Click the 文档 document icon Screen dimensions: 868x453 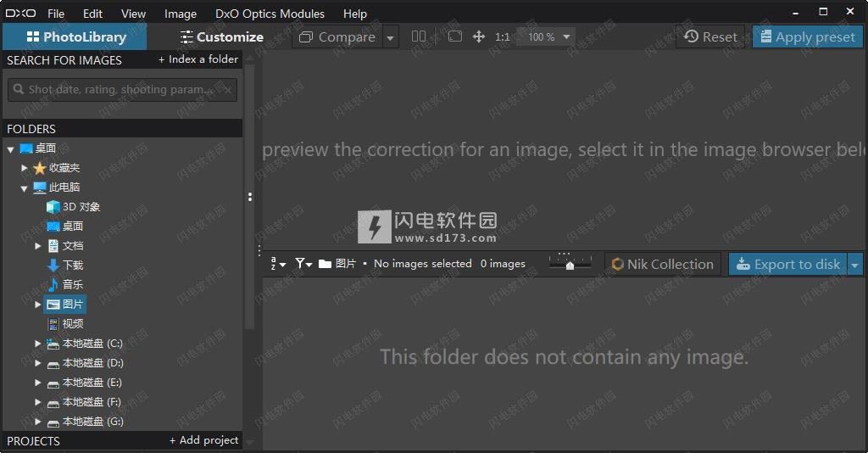[x=53, y=246]
